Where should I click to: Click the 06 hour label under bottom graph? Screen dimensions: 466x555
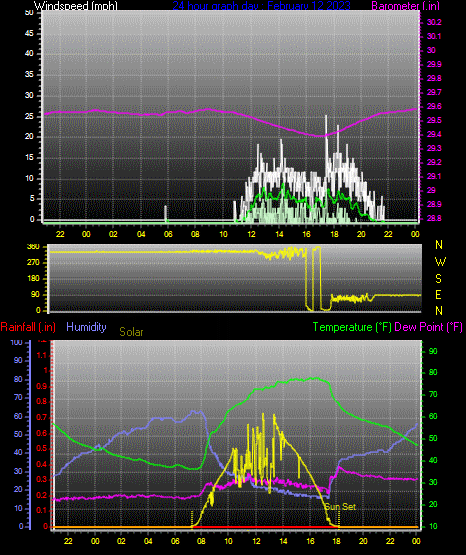click(x=175, y=541)
